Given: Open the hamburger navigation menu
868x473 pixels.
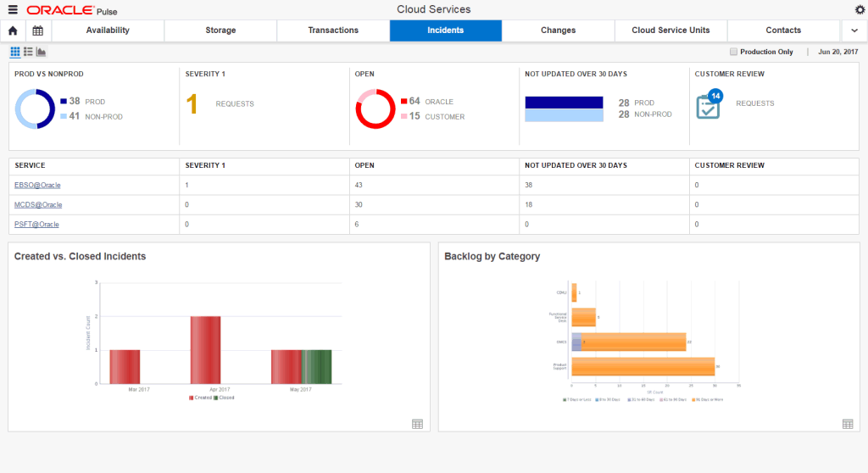Looking at the screenshot, I should 13,9.
